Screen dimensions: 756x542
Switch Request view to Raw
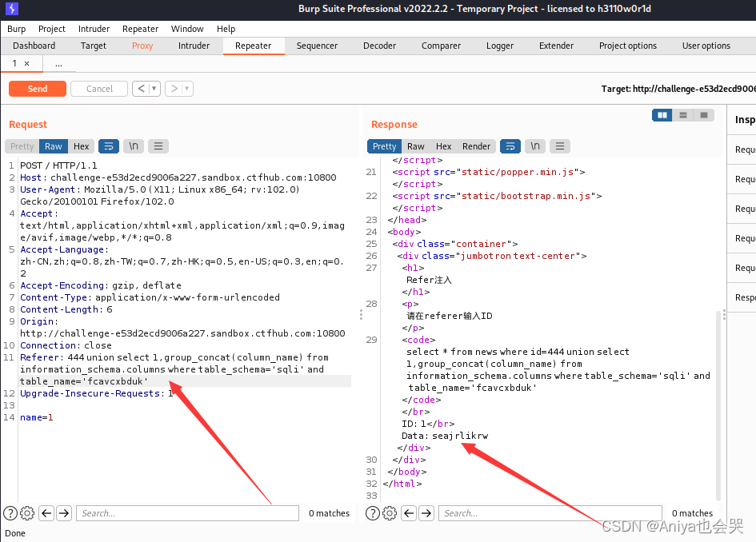coord(54,146)
